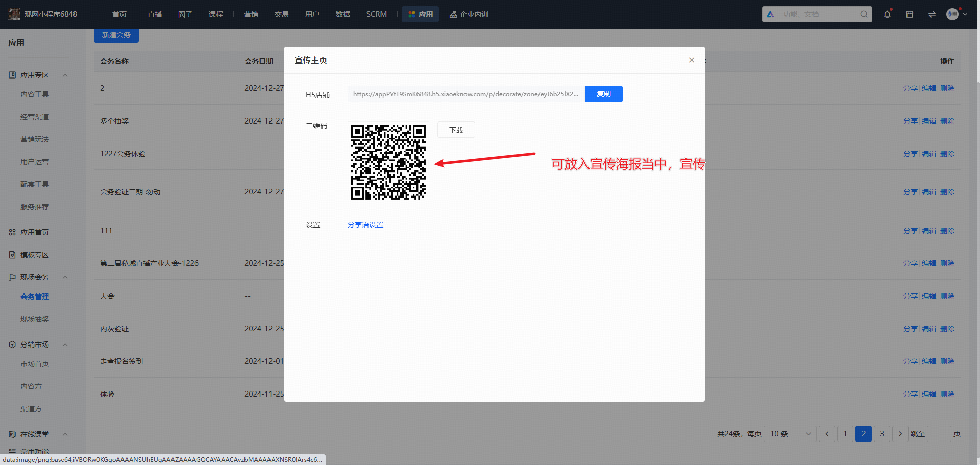This screenshot has height=465, width=980.
Task: Open 配套工具 in sidebar
Action: [35, 184]
